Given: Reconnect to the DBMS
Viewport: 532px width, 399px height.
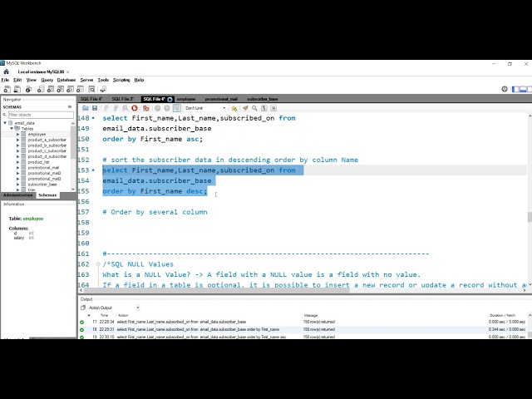Looking at the screenshot, I should click(x=103, y=89).
